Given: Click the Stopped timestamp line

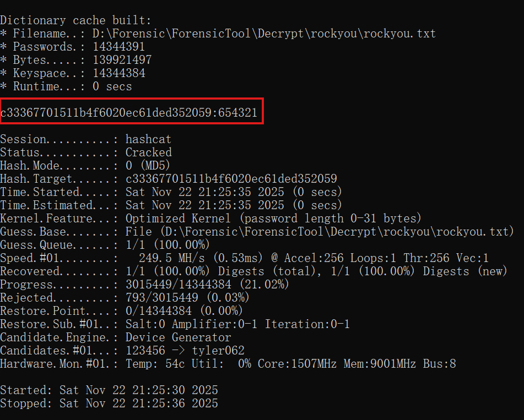Looking at the screenshot, I should pos(109,403).
